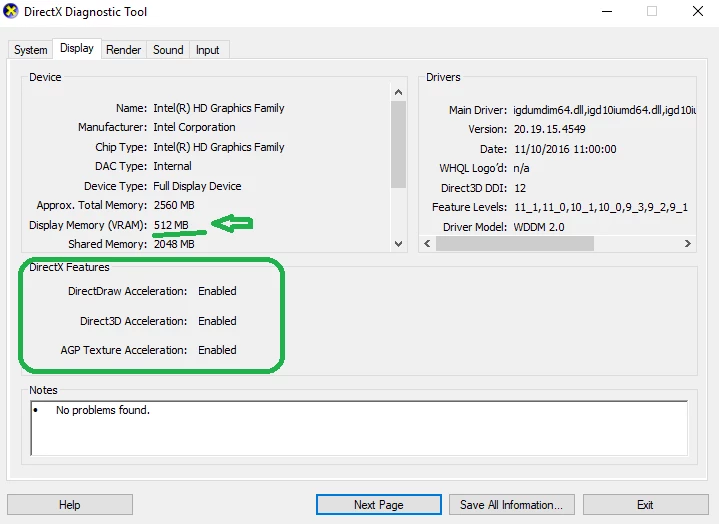Click the Next Page button
The height and width of the screenshot is (524, 719).
click(379, 505)
